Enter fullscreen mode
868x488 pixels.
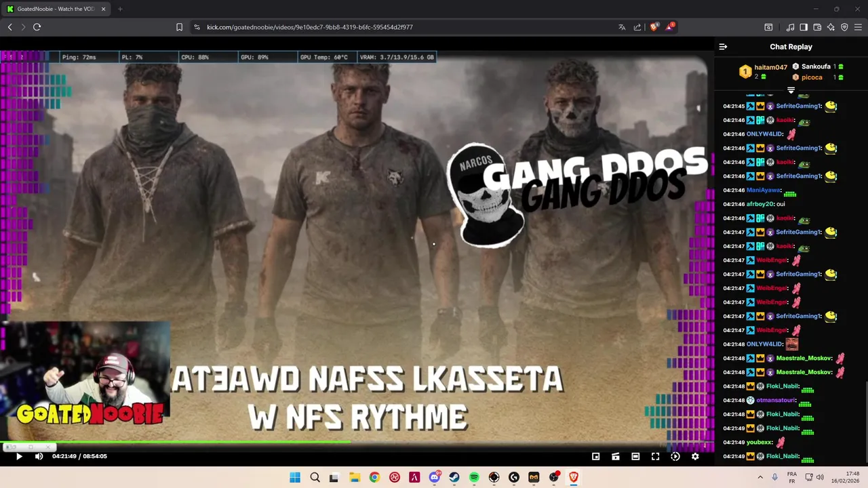[655, 456]
